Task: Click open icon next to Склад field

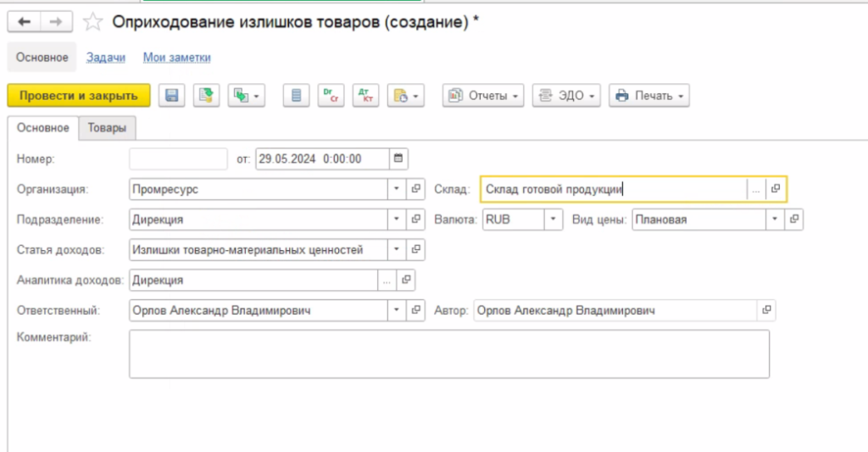Action: coord(775,189)
